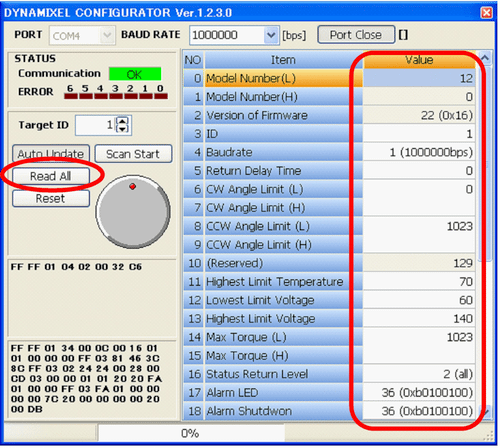Click the red dot on position dial
Image resolution: width=500 pixels, height=448 pixels.
click(x=132, y=186)
